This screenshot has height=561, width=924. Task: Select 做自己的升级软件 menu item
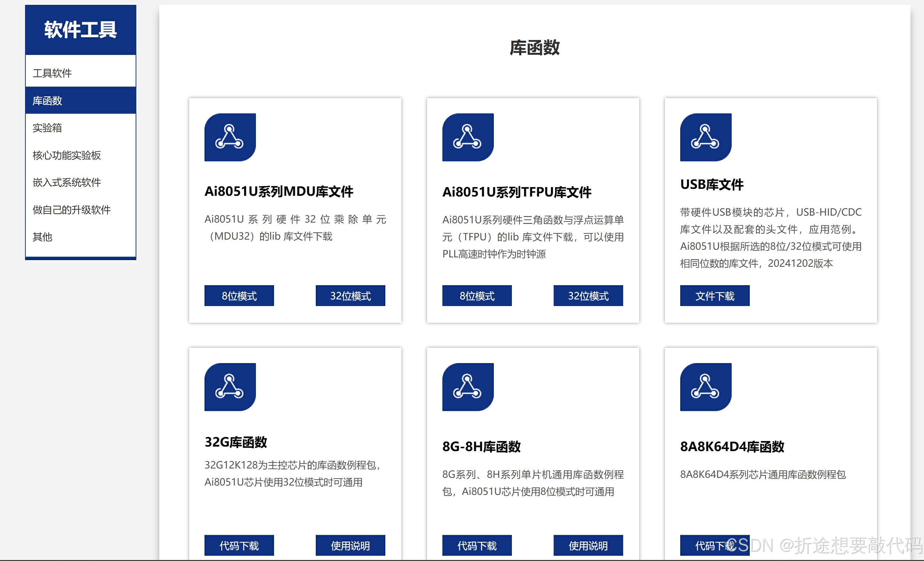pos(72,210)
